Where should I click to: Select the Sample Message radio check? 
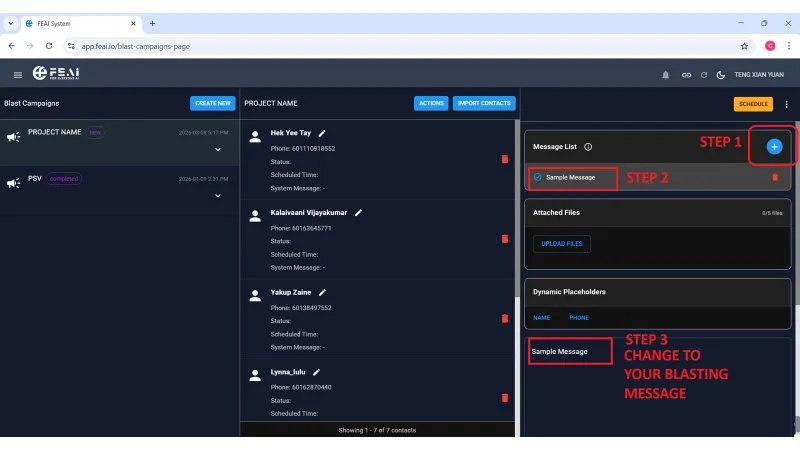537,178
